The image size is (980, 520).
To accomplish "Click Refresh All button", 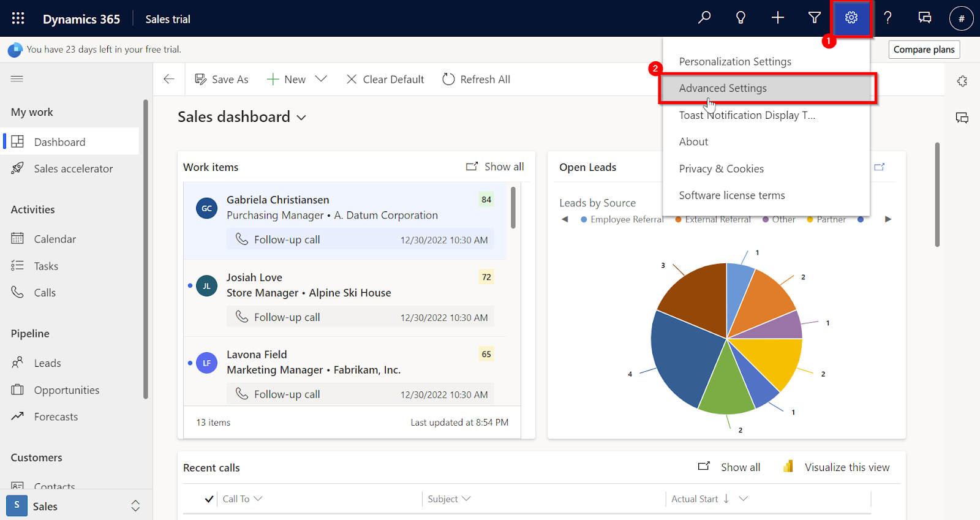I will [x=476, y=79].
